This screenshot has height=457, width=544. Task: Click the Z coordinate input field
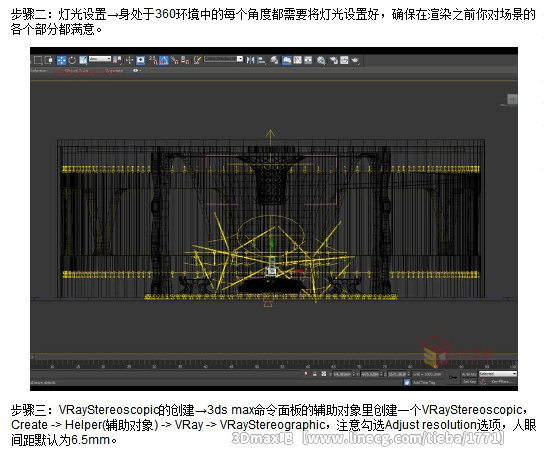[x=397, y=374]
